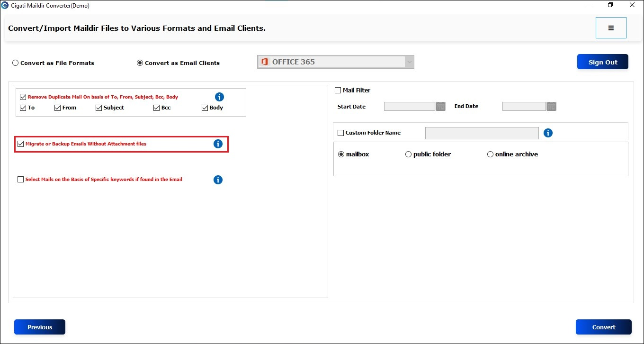This screenshot has width=644, height=344.
Task: Toggle Remove Duplicate Mail checkbox
Action: point(23,97)
